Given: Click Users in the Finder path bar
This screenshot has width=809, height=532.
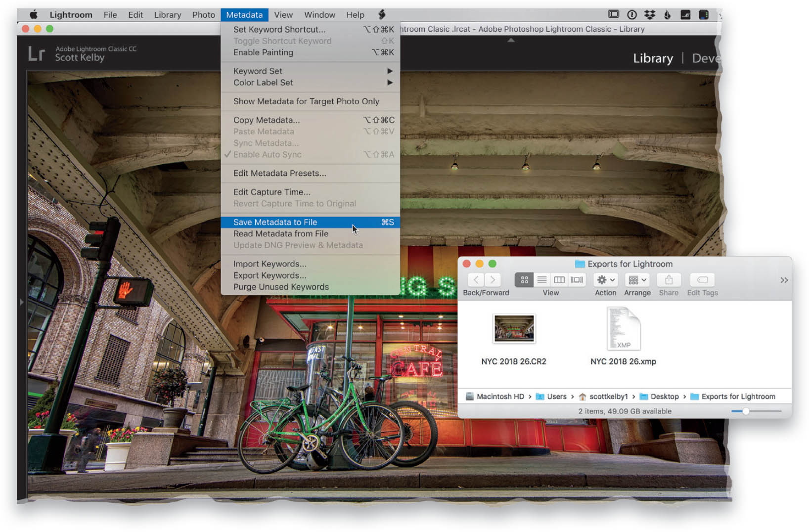Looking at the screenshot, I should pos(551,397).
